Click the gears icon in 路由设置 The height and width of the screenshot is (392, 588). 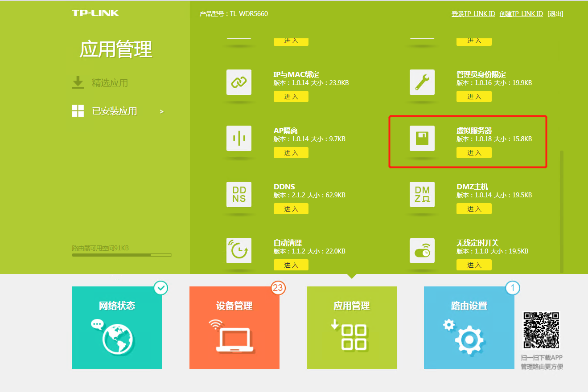[464, 336]
